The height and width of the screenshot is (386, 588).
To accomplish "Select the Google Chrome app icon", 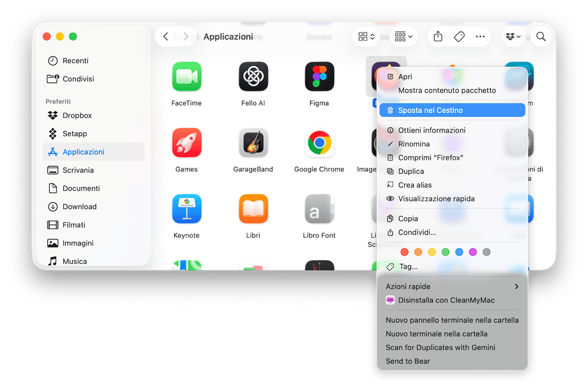I will pyautogui.click(x=320, y=143).
